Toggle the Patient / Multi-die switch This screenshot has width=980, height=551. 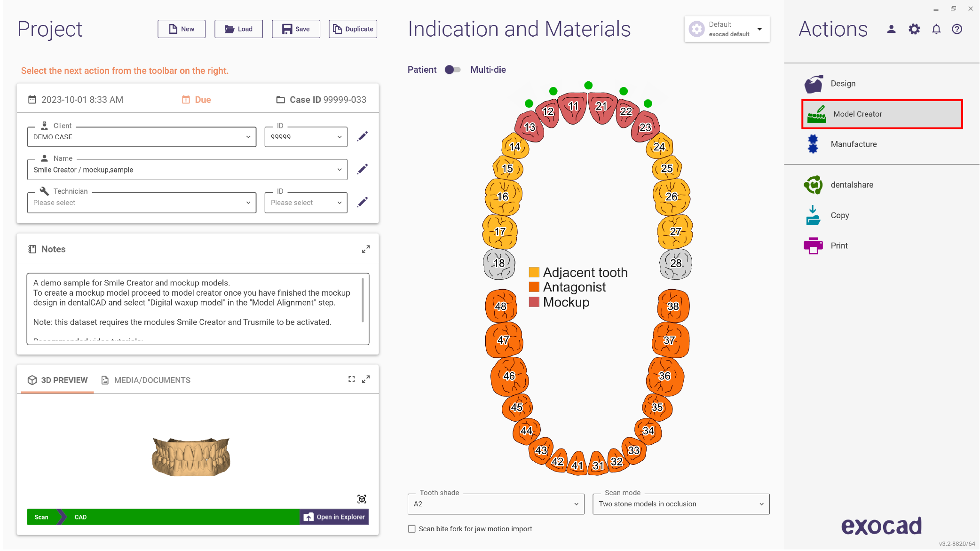point(452,70)
